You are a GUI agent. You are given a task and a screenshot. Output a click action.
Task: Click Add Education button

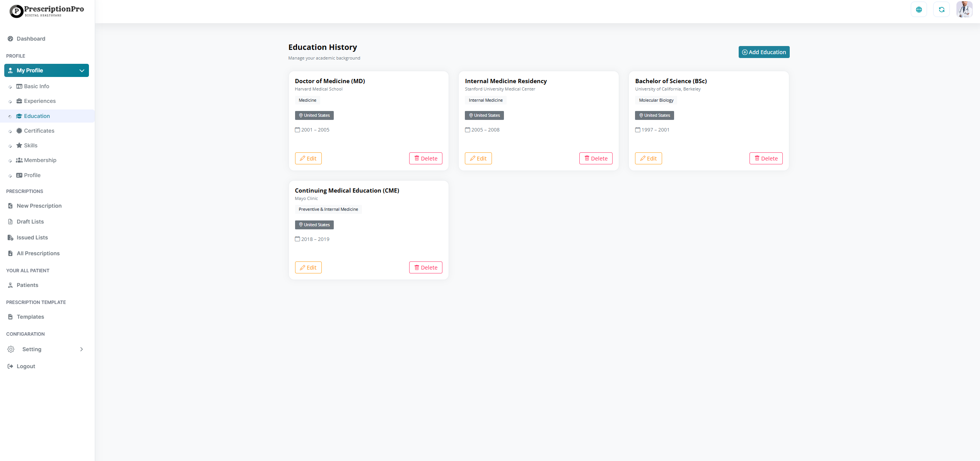pyautogui.click(x=763, y=52)
